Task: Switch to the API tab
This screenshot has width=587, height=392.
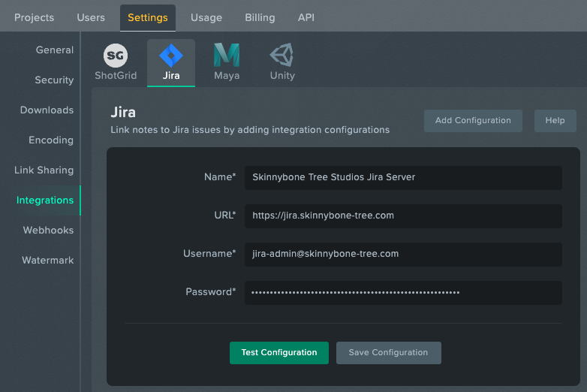Action: [x=306, y=17]
